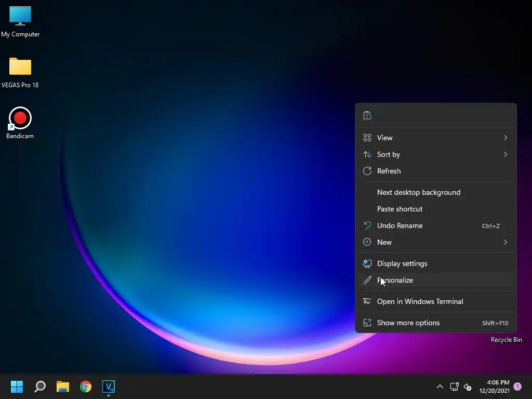Expand the New submenu arrow
532x399 pixels.
click(x=506, y=242)
